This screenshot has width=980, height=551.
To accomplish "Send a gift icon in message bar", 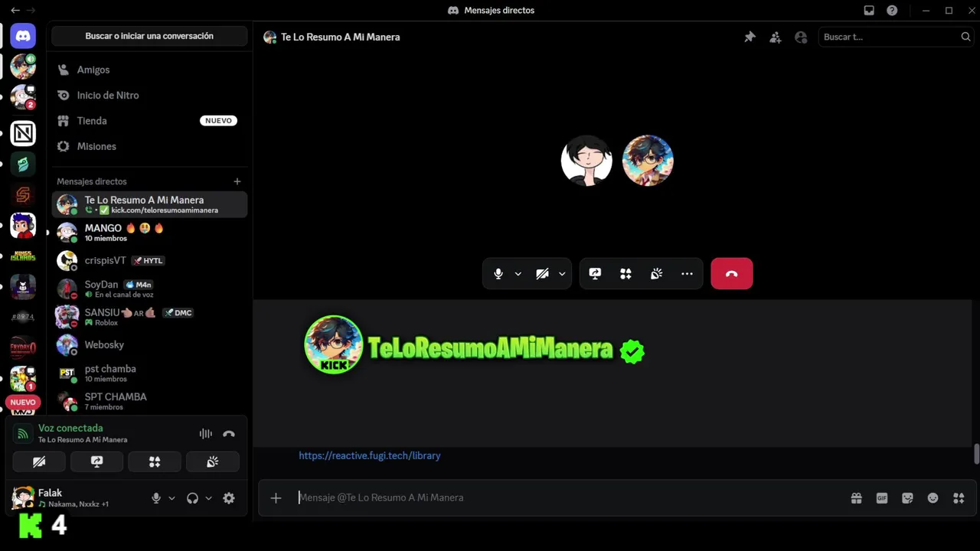I will tap(856, 498).
